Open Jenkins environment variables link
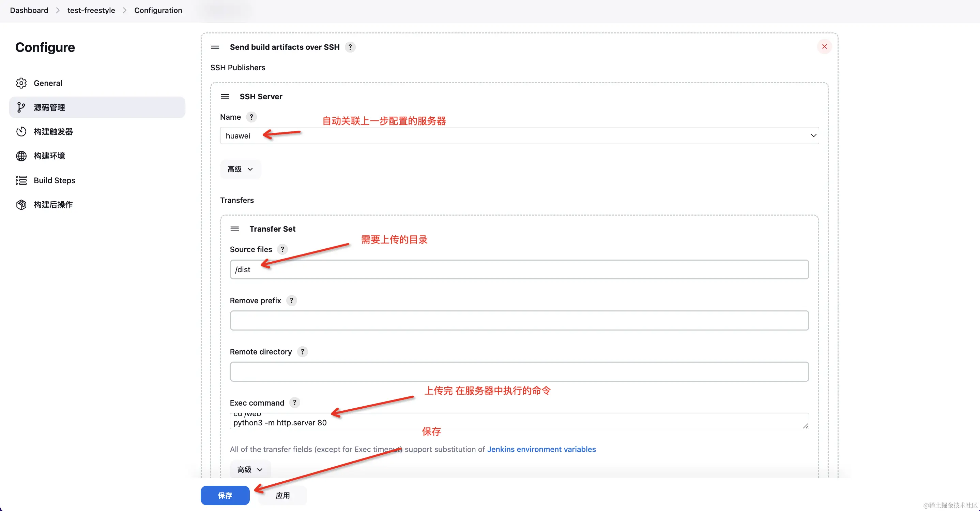This screenshot has height=511, width=980. coord(541,449)
